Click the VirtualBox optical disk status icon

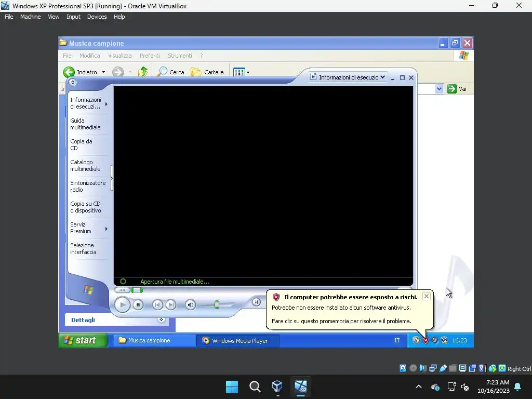(x=413, y=368)
